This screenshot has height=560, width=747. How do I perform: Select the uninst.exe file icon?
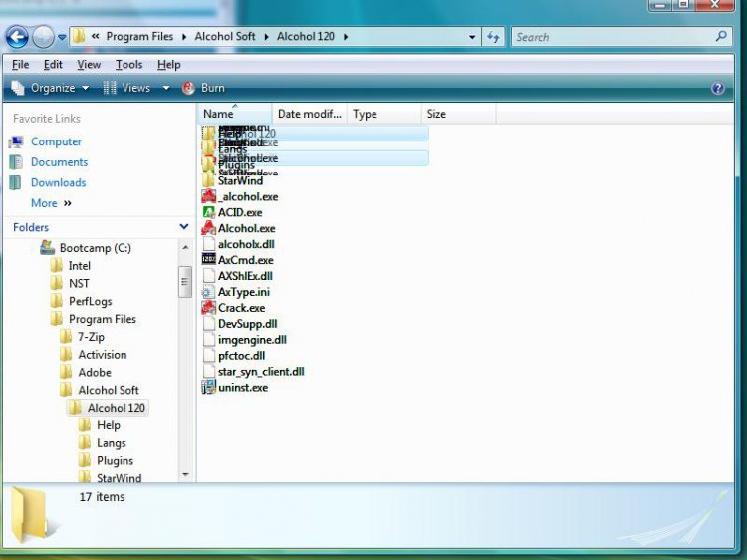pyautogui.click(x=209, y=387)
